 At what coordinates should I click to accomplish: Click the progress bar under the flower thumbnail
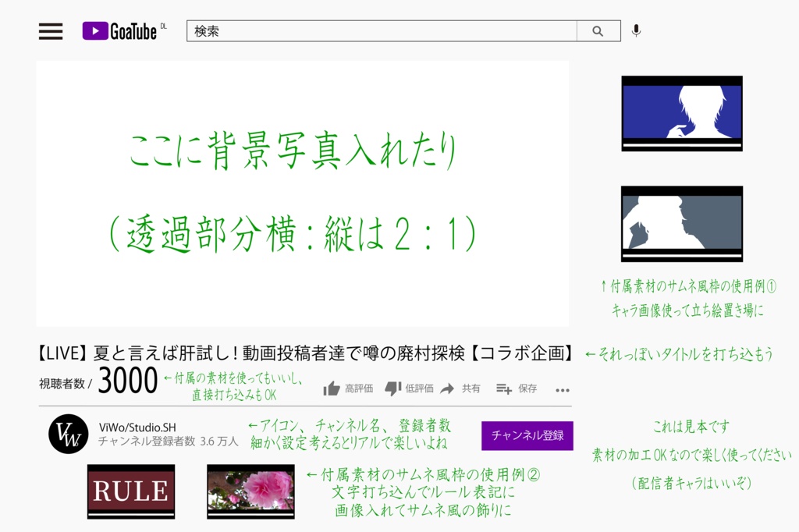tap(250, 512)
